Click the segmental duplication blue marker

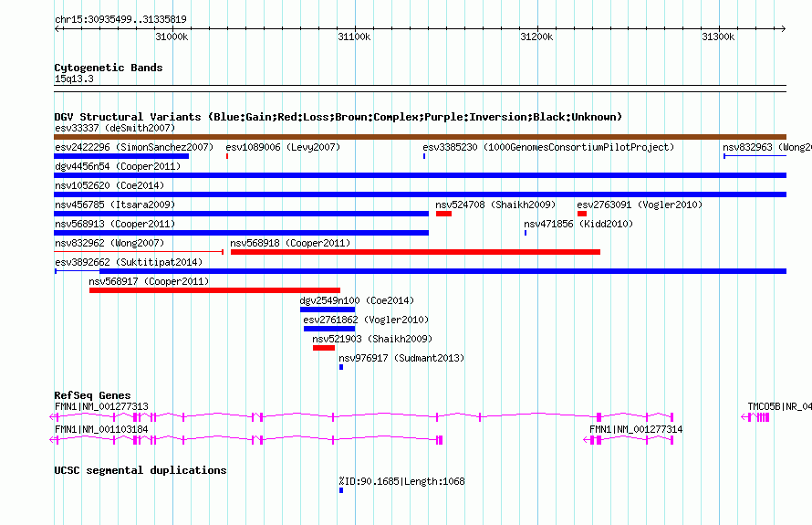coord(341,490)
